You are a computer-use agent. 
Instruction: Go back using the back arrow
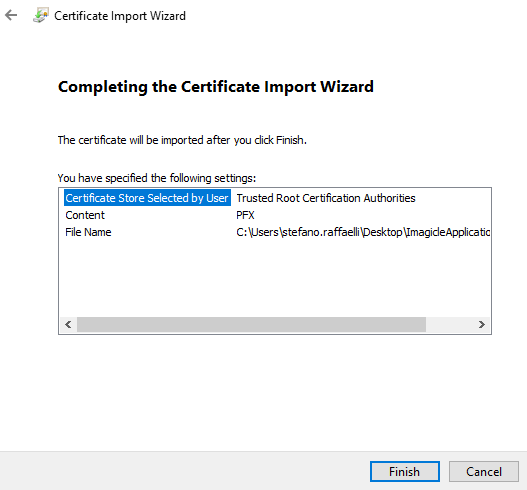(x=11, y=15)
